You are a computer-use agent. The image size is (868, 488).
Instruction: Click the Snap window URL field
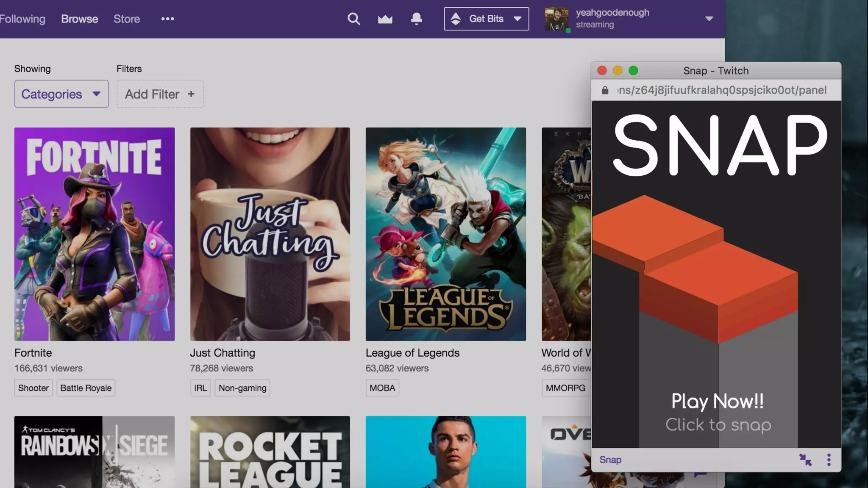[x=721, y=90]
